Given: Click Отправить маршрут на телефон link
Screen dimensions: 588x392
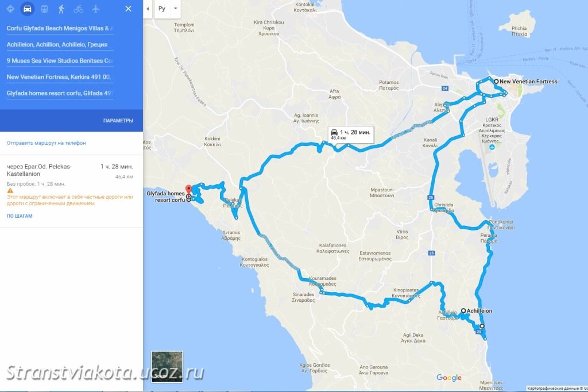Looking at the screenshot, I should pos(46,143).
